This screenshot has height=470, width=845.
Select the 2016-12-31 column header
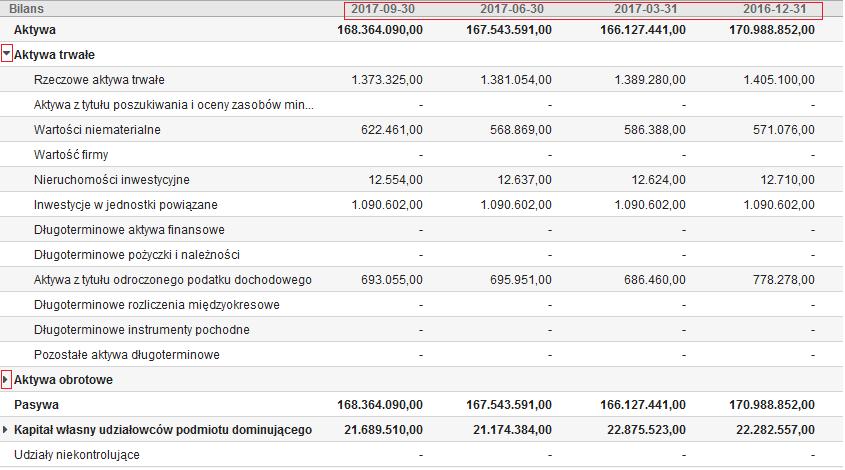coord(774,9)
